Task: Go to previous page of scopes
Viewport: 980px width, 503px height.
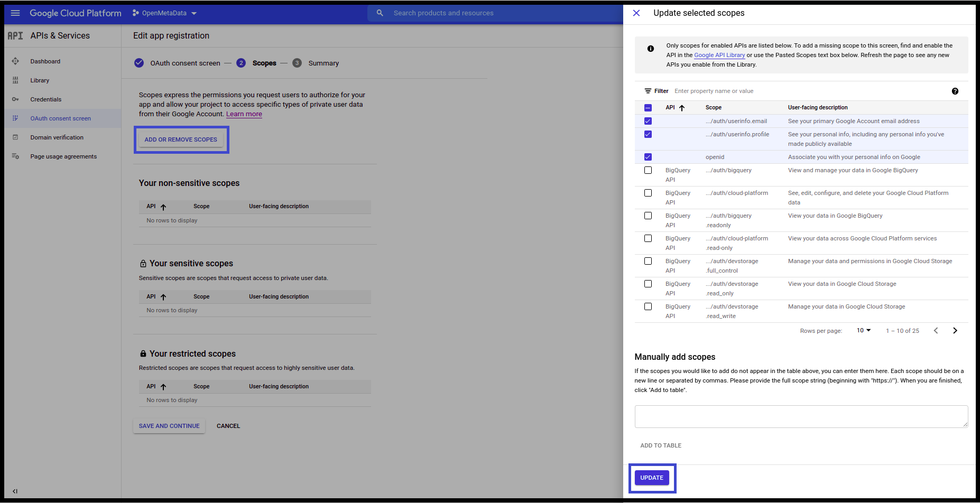Action: (x=936, y=331)
